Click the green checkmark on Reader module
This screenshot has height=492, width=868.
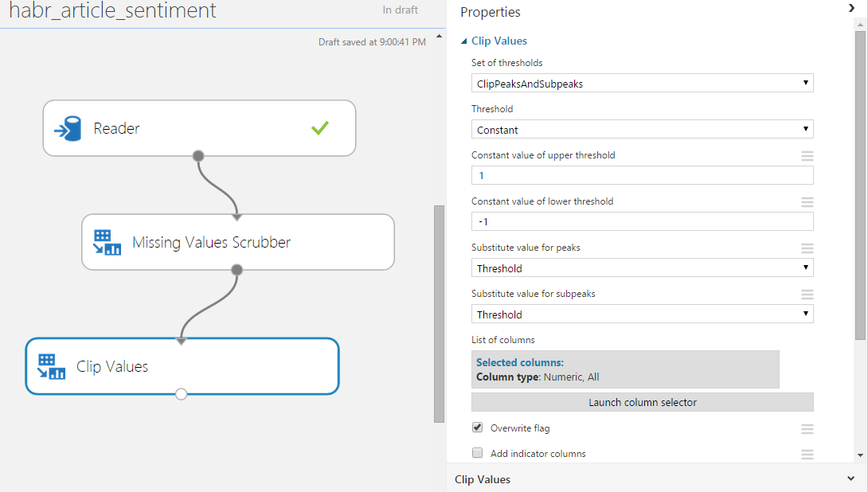tap(320, 127)
